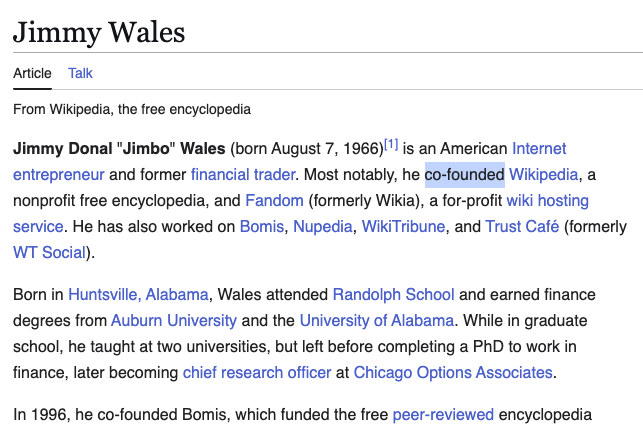Open the 'wiki hosting' link text
The width and height of the screenshot is (643, 433).
(547, 201)
